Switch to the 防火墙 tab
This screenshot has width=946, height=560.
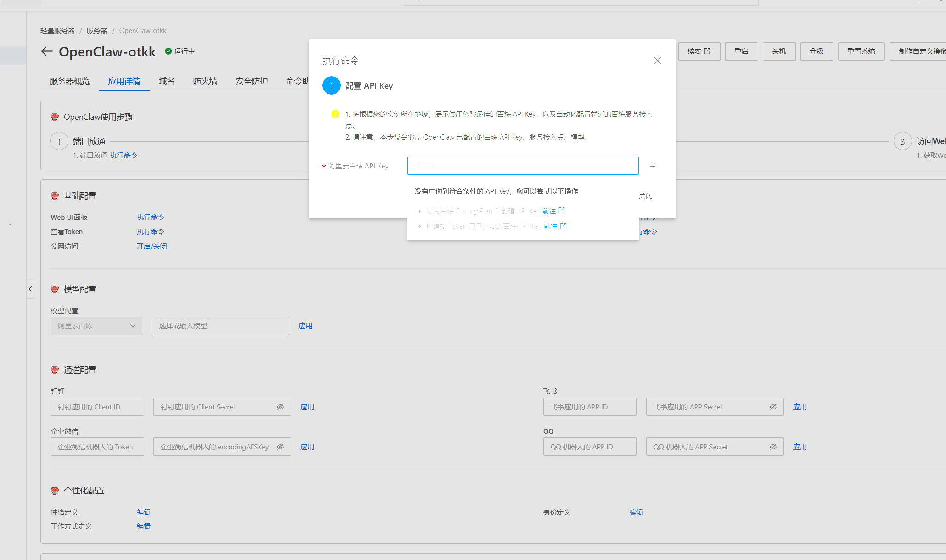[x=205, y=81]
